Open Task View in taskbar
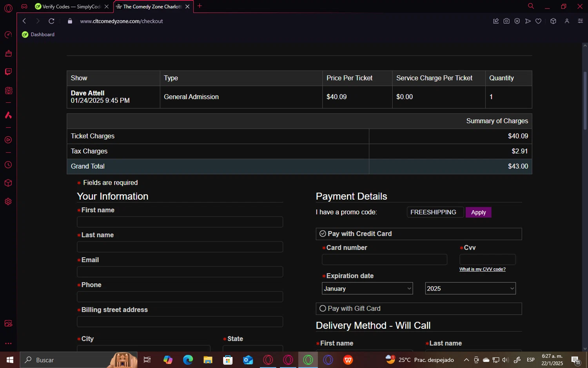This screenshot has height=368, width=588. coord(147,360)
